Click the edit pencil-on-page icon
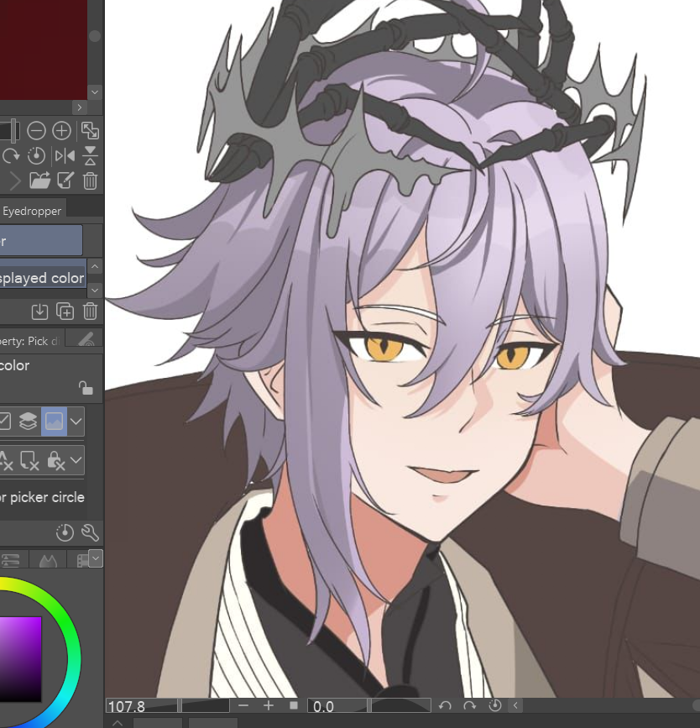Image resolution: width=700 pixels, height=728 pixels. 65,181
